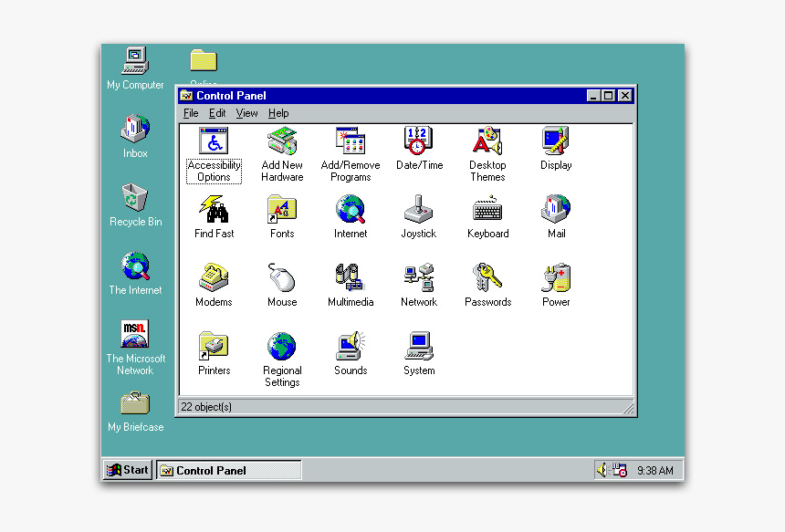Click the system tray clock
Image resolution: width=785 pixels, height=532 pixels.
(x=654, y=471)
